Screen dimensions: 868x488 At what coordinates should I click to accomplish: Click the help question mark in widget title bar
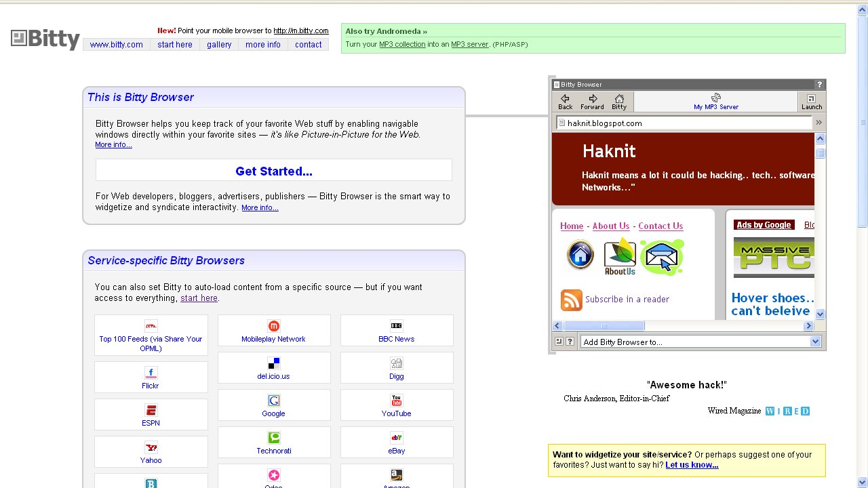(x=819, y=85)
